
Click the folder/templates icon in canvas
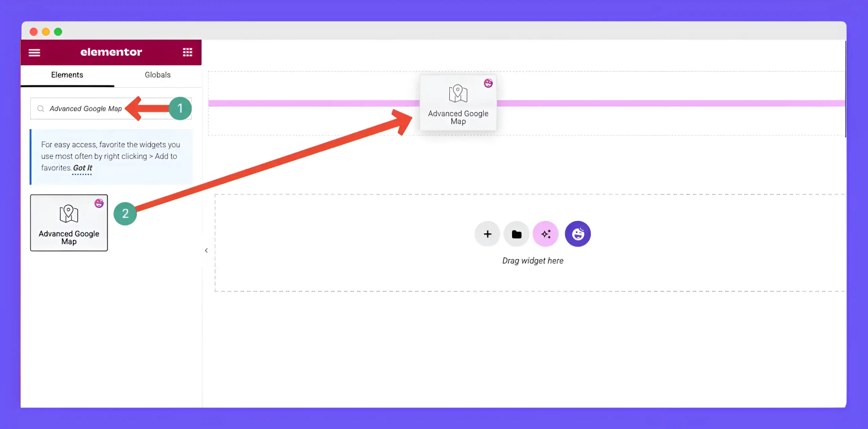tap(516, 233)
